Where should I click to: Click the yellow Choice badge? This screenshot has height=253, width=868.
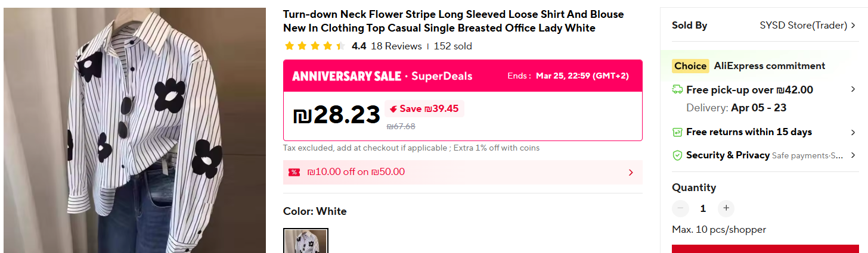[x=690, y=66]
